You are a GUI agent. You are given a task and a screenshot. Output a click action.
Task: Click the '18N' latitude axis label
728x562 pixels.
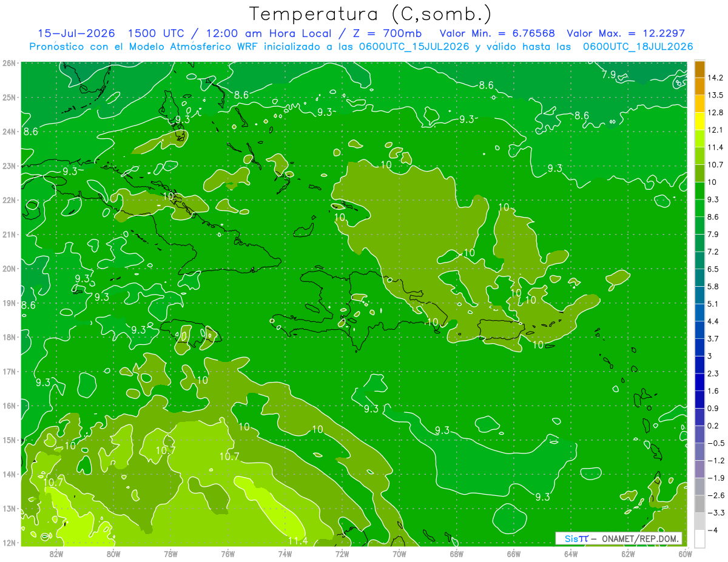8,337
